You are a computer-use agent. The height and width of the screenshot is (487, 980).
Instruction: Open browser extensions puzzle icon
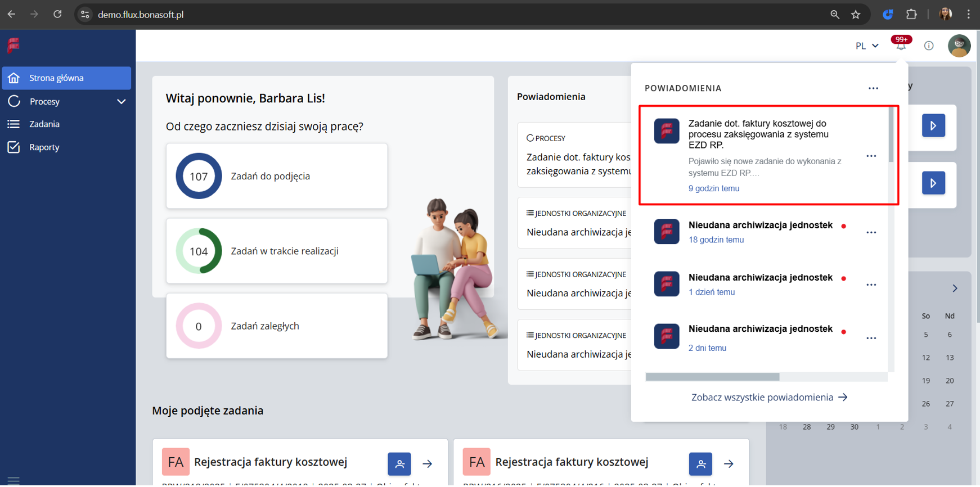pos(911,15)
